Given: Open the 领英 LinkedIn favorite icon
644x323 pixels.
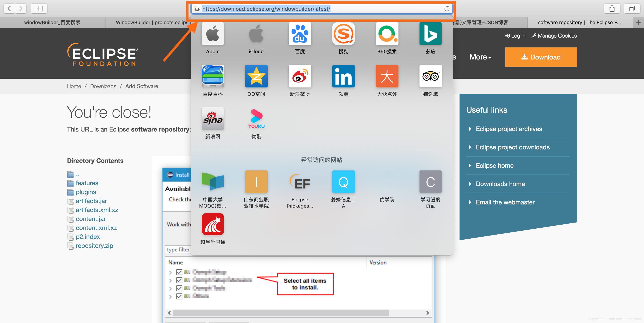Looking at the screenshot, I should pyautogui.click(x=343, y=76).
